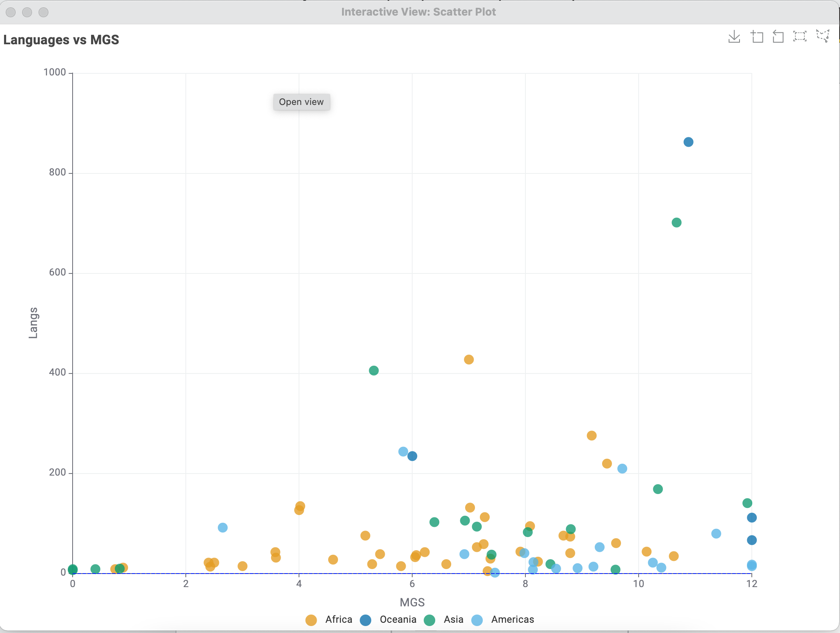Click the 'MGS' x-axis label

click(x=412, y=602)
